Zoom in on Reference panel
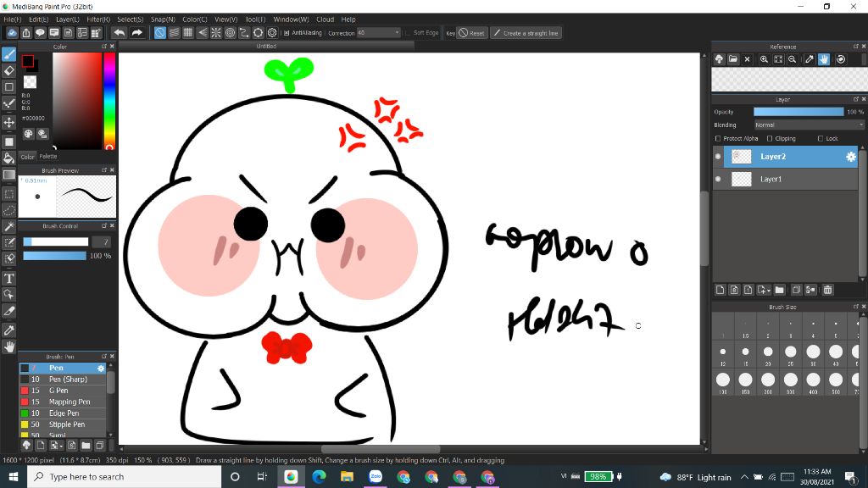 pyautogui.click(x=764, y=59)
